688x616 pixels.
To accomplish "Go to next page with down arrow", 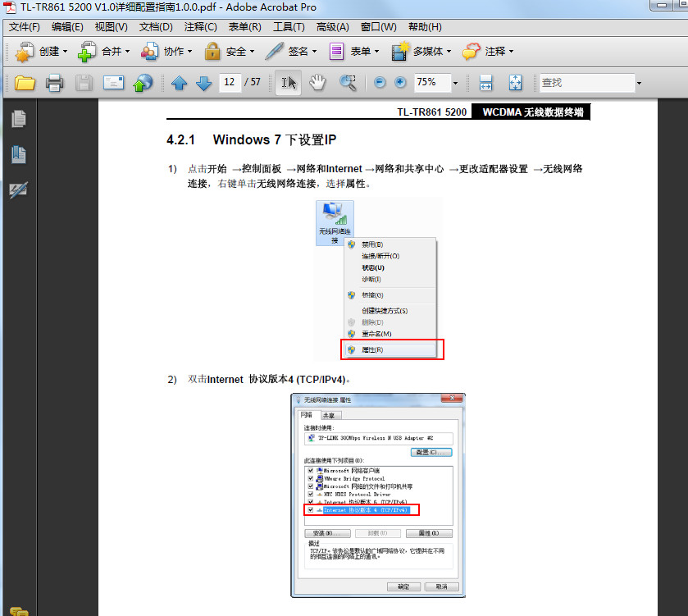I will coord(203,83).
